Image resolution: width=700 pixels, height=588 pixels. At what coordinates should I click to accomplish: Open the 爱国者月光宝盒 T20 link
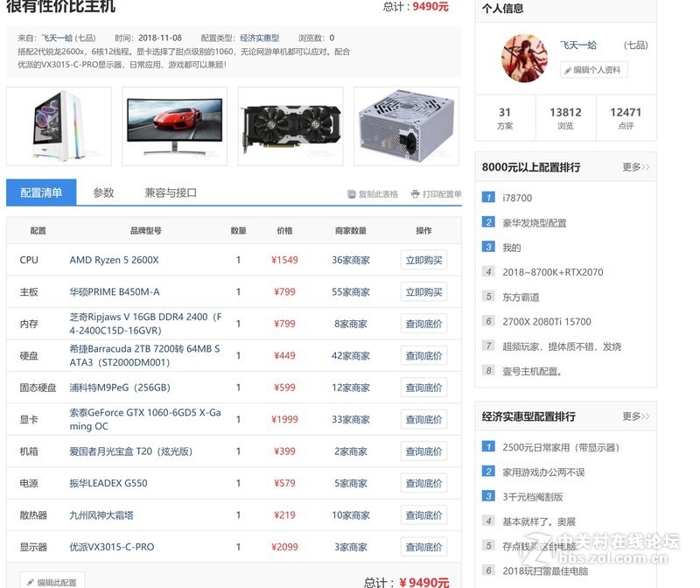tap(130, 451)
